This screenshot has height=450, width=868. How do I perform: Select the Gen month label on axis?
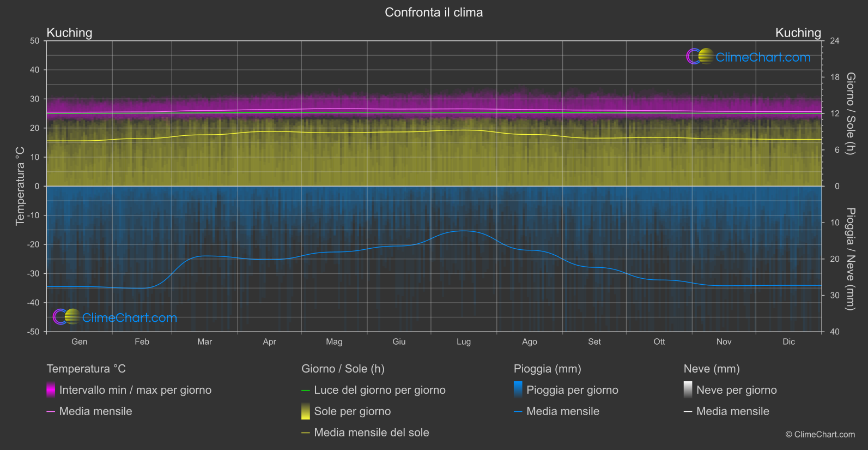(80, 341)
